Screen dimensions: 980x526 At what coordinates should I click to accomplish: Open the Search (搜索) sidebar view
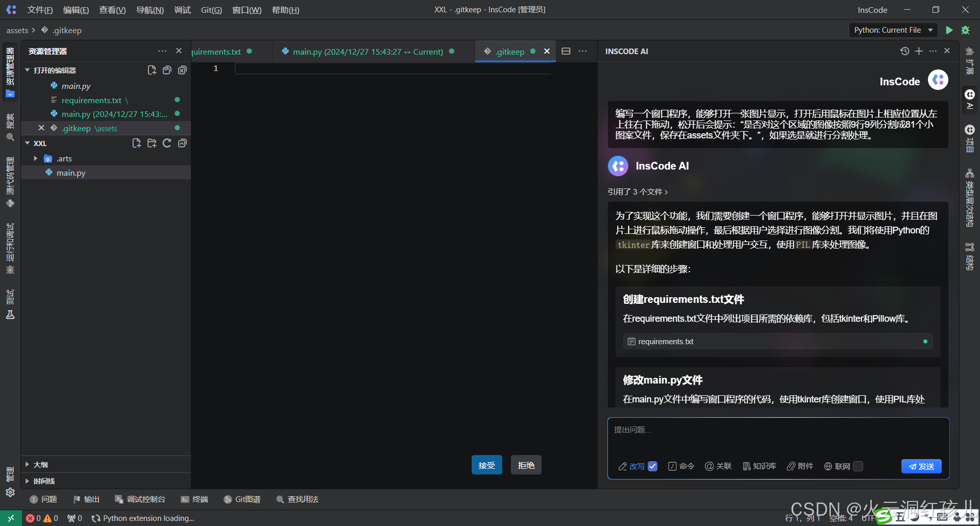pyautogui.click(x=10, y=127)
